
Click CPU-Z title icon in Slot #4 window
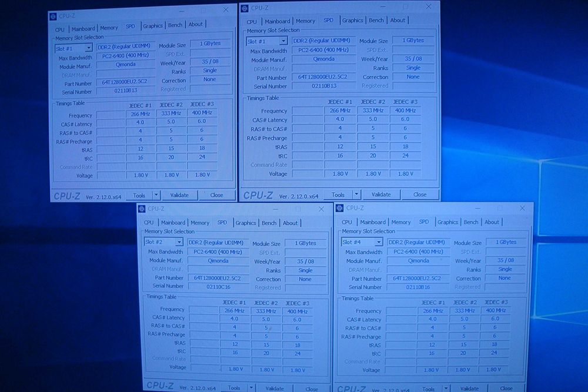coord(340,208)
